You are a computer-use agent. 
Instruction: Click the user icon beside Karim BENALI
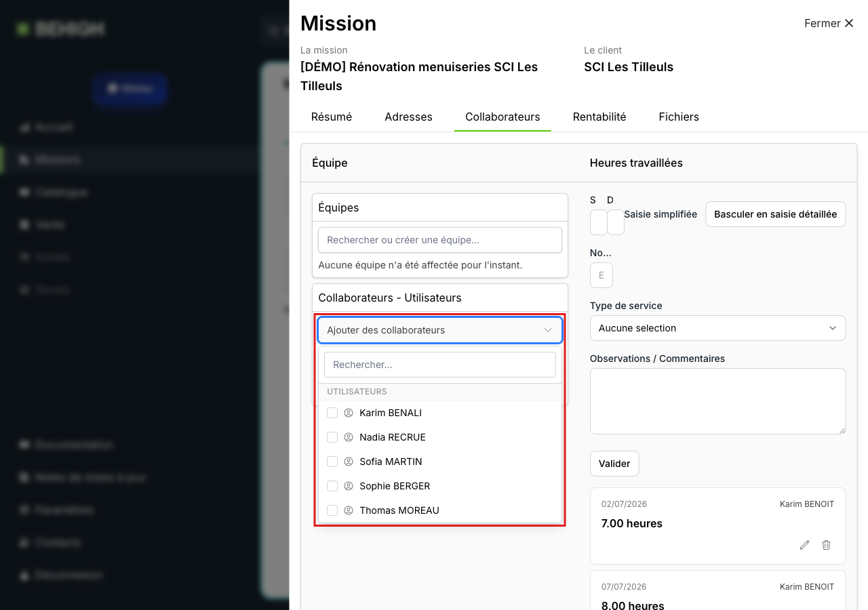[349, 413]
